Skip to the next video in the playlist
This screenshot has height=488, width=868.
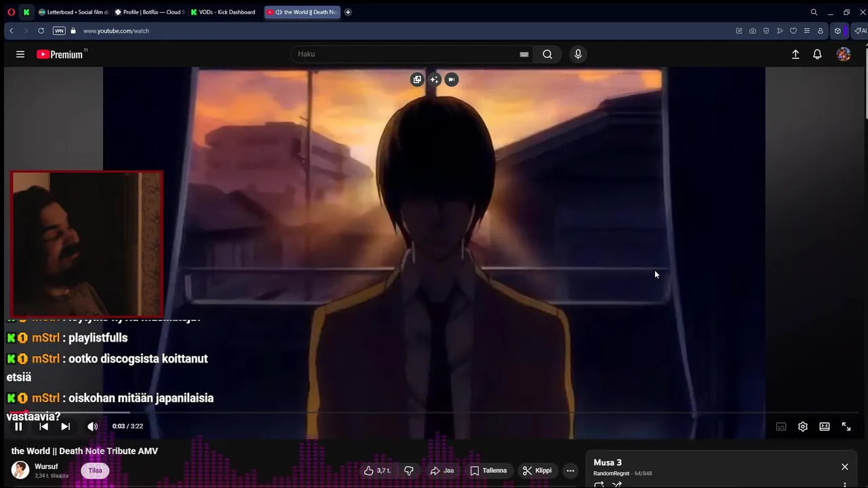point(65,426)
